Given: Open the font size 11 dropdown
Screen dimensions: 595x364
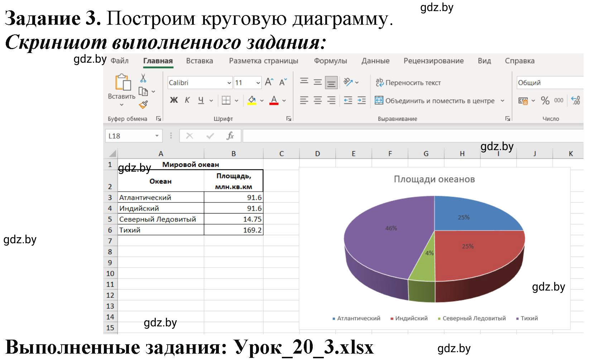Looking at the screenshot, I should 258,83.
